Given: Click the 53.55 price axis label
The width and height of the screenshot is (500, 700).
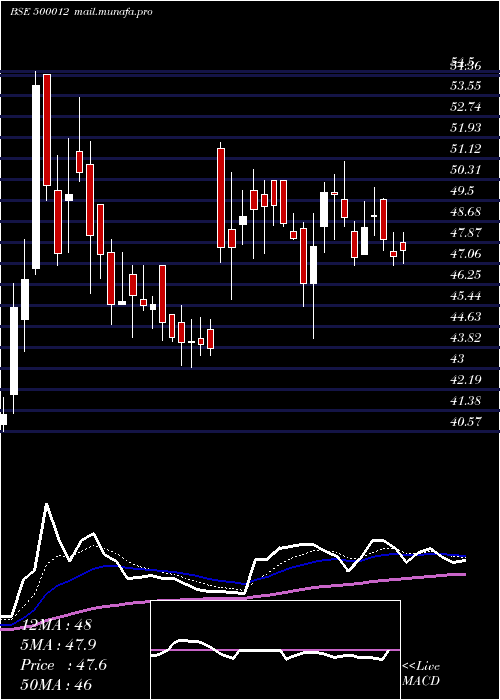Looking at the screenshot, I should point(466,85).
